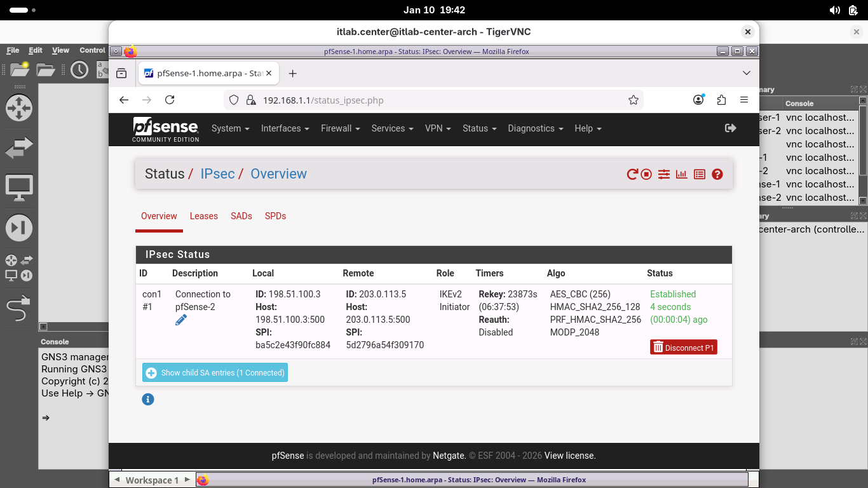
Task: Open related log entries icon
Action: [700, 174]
